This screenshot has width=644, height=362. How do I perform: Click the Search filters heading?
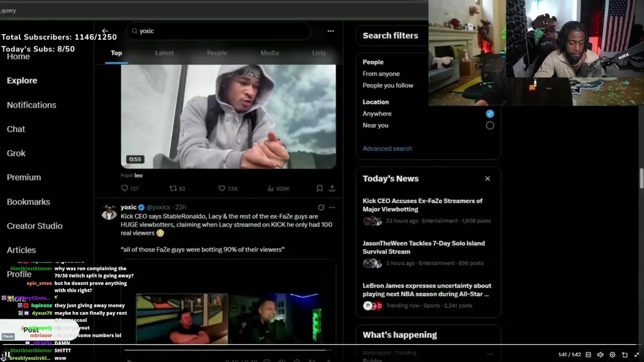390,36
